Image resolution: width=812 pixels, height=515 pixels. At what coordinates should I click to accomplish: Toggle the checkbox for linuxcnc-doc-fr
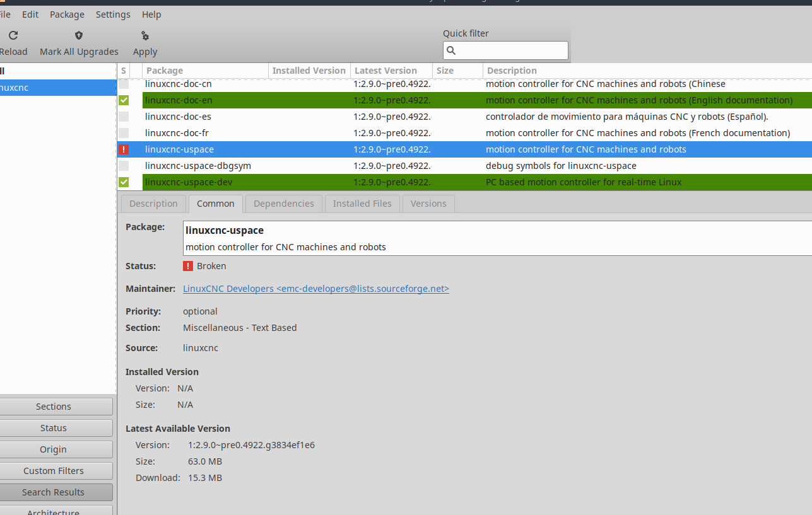click(x=124, y=133)
